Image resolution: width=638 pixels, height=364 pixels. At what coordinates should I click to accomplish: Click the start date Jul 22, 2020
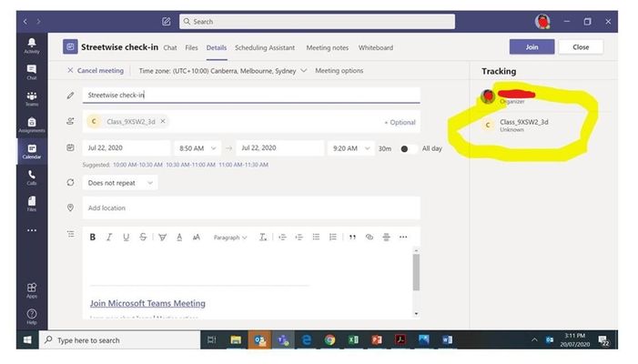tap(126, 148)
